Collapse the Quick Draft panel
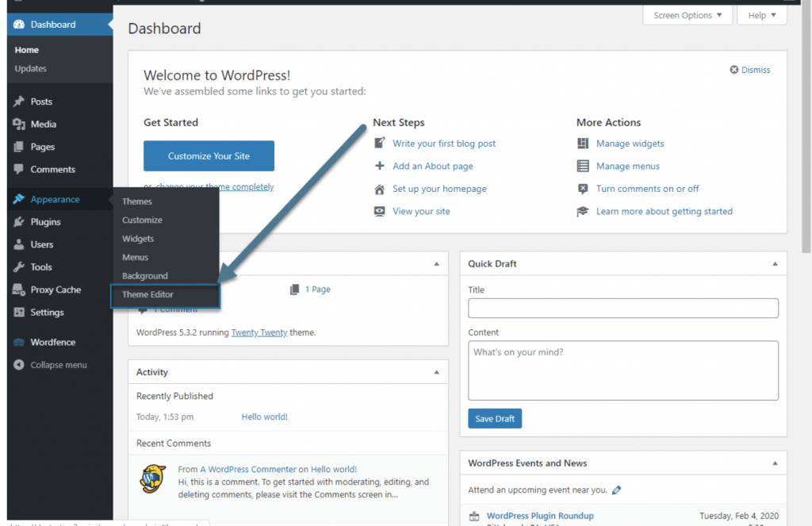812x526 pixels. tap(776, 263)
